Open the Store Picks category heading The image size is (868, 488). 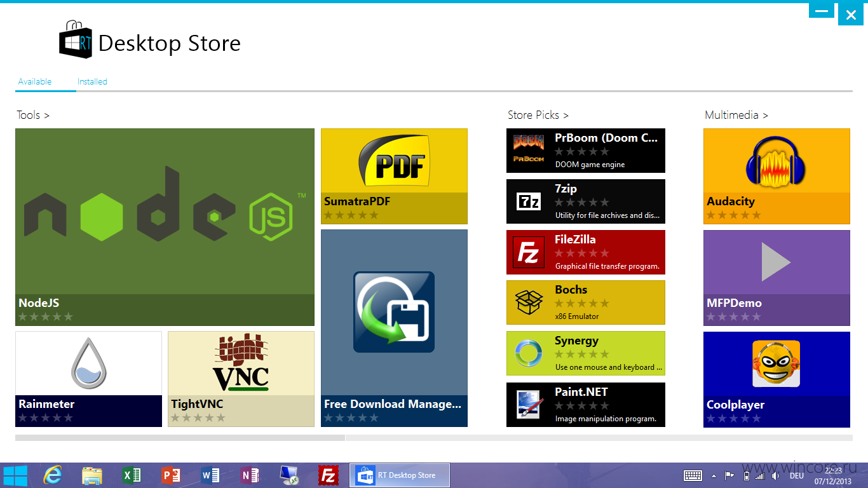point(538,115)
